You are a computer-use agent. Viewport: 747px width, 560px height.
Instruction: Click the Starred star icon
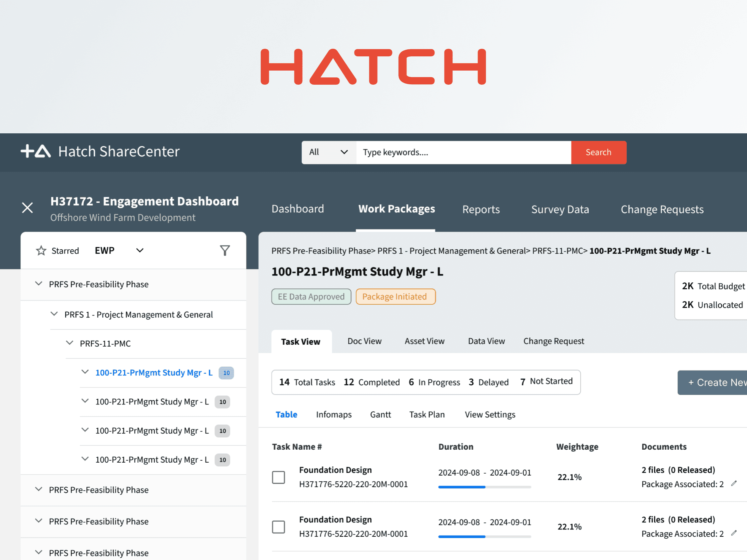click(41, 251)
